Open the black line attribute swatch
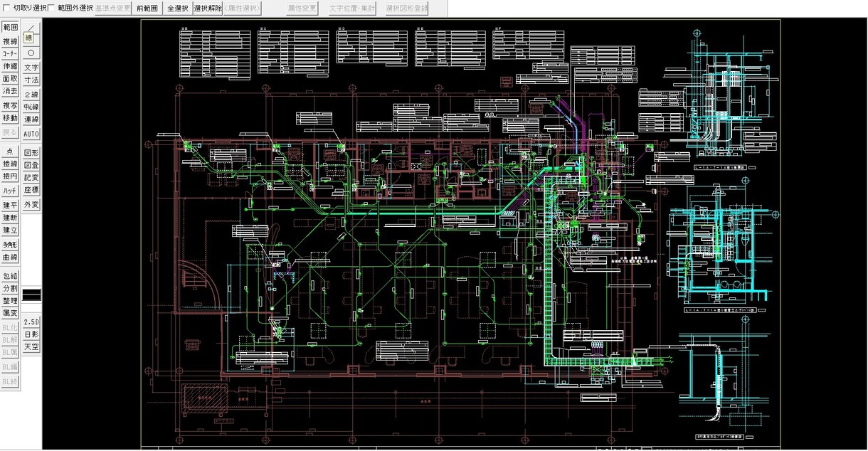The image size is (868, 451). [x=31, y=293]
